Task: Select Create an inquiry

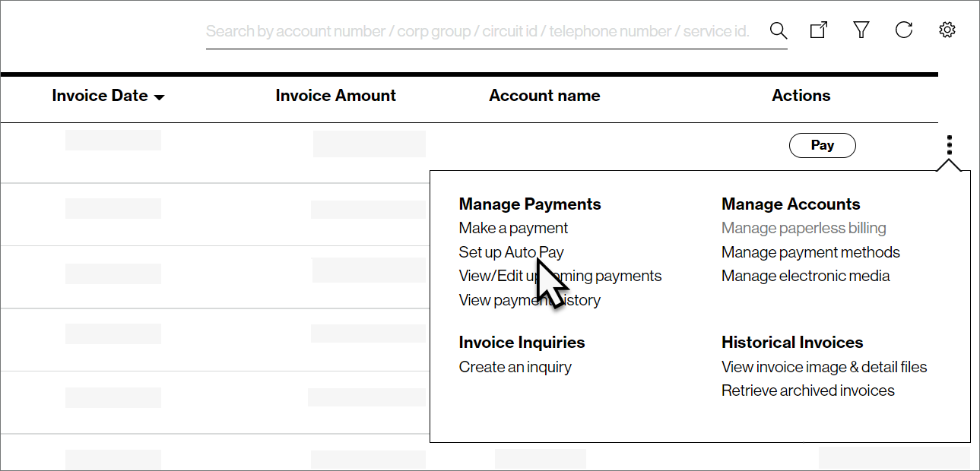Action: [x=515, y=367]
